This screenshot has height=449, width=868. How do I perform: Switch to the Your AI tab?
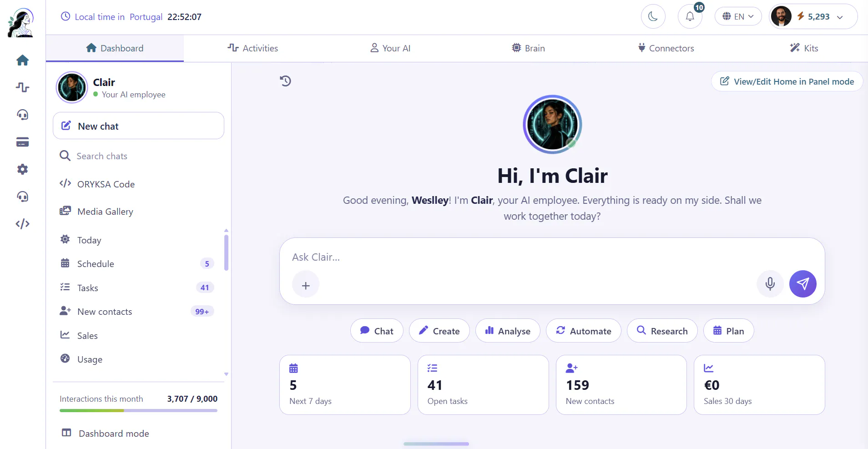pos(390,48)
